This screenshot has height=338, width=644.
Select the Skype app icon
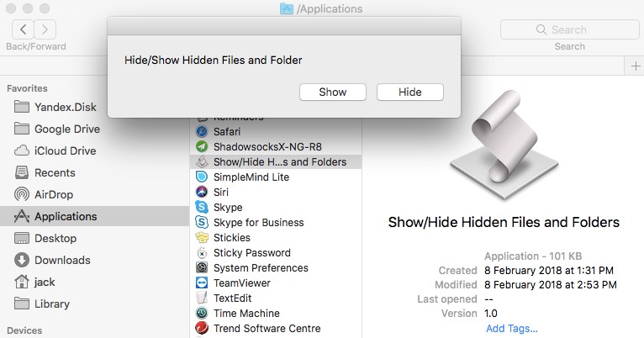(202, 208)
